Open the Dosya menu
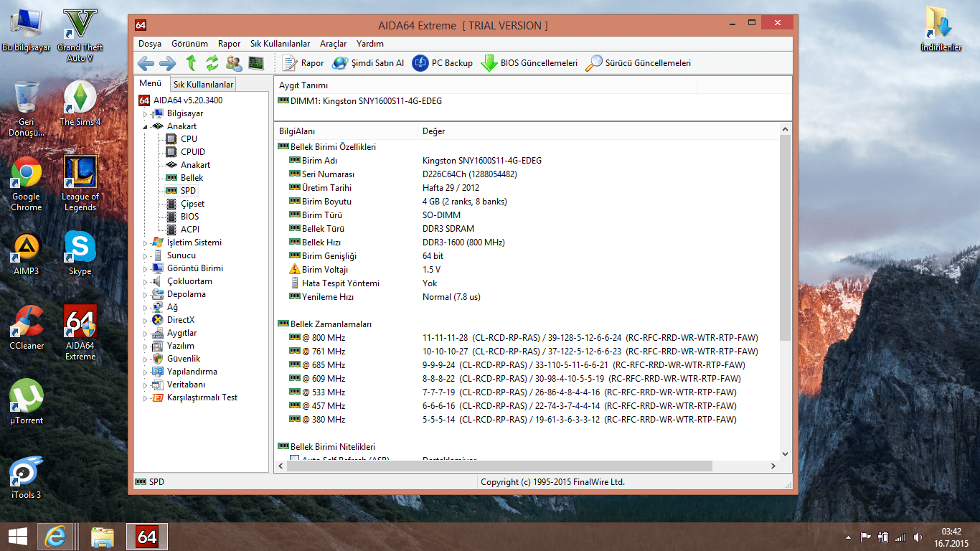Viewport: 980px width, 551px height. click(x=150, y=44)
